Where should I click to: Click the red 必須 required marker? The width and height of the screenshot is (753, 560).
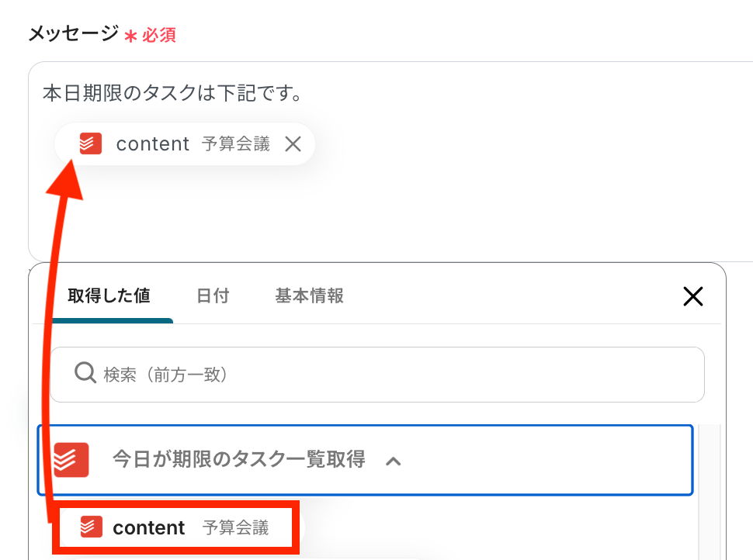click(158, 35)
